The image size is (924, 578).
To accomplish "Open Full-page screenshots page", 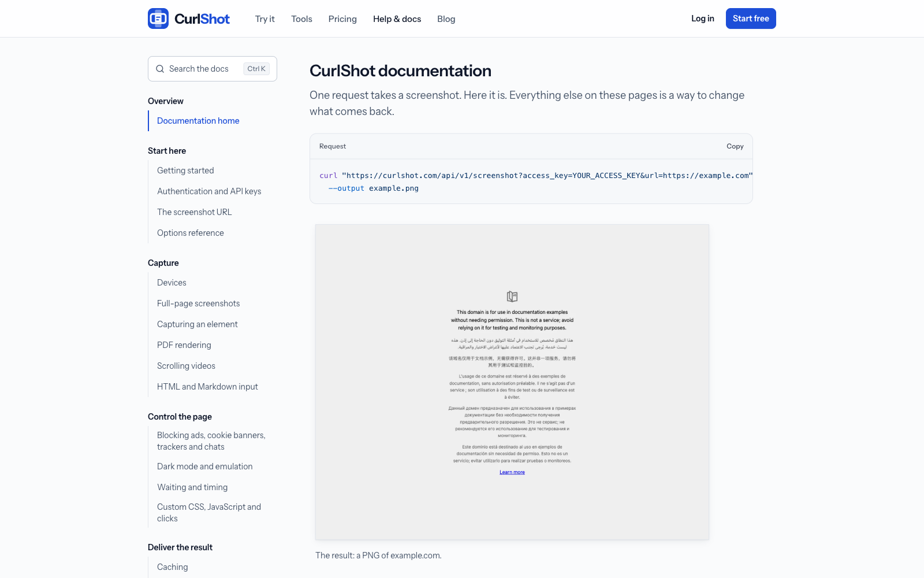I will [x=199, y=303].
